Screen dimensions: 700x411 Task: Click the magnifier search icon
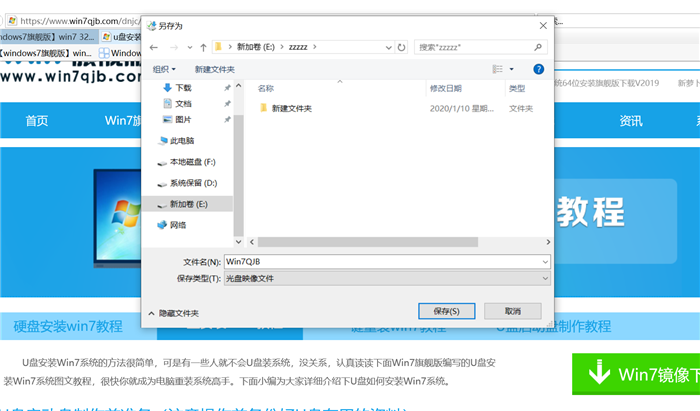coord(538,47)
